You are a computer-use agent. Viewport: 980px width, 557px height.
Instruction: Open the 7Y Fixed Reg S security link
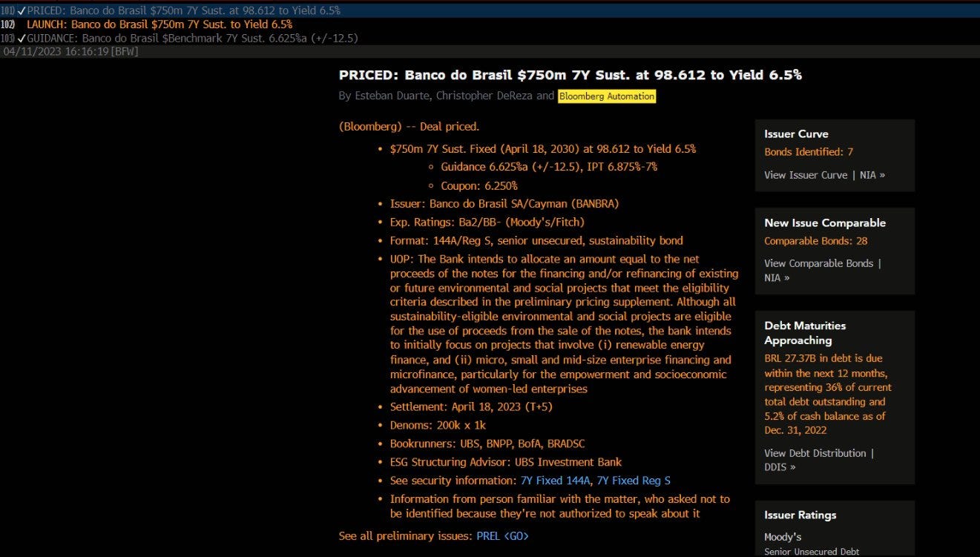(634, 481)
